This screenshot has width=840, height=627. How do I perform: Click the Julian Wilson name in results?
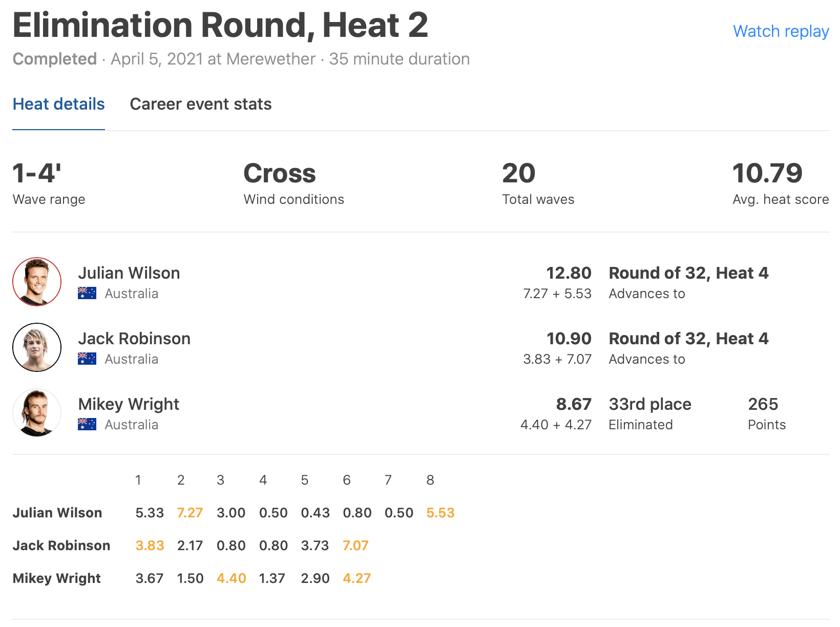point(129,273)
